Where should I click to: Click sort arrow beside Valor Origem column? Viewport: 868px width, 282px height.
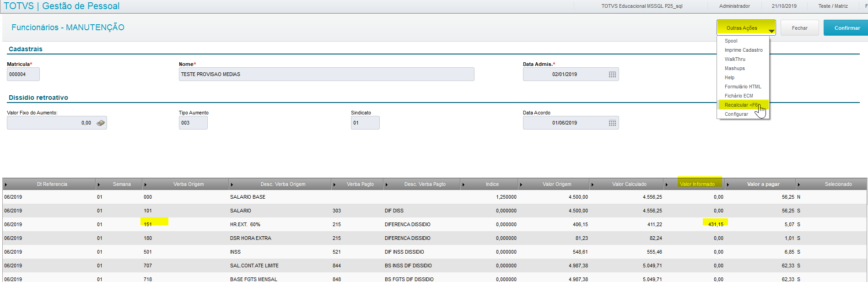(x=521, y=184)
